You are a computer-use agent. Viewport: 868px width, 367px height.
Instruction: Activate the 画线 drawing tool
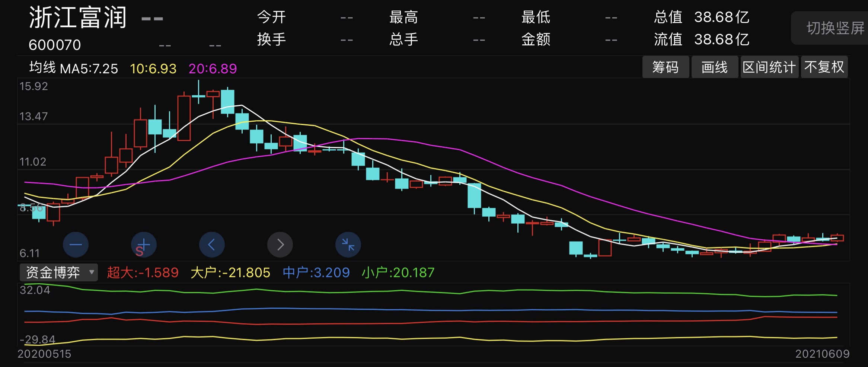715,67
